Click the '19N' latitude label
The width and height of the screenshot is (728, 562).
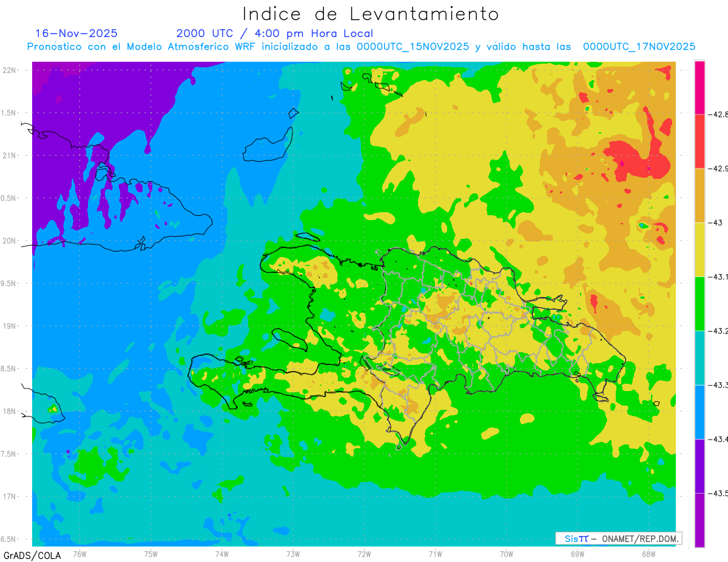click(x=10, y=326)
